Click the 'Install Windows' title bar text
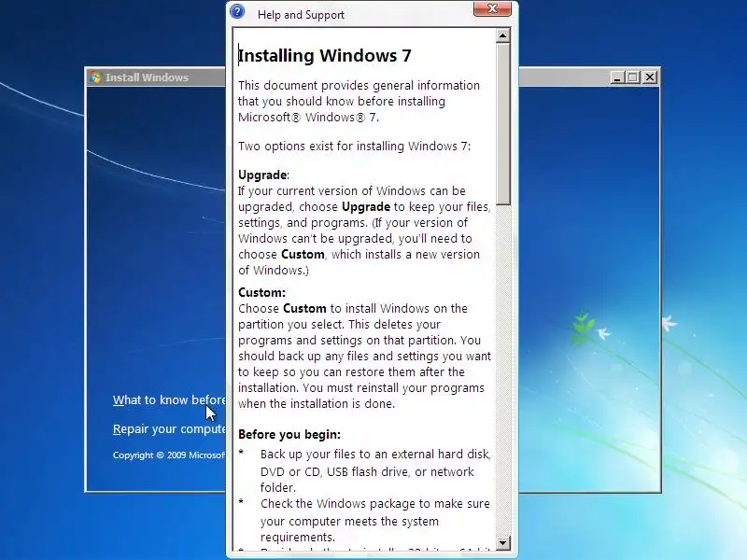Image resolution: width=747 pixels, height=560 pixels. pos(147,77)
